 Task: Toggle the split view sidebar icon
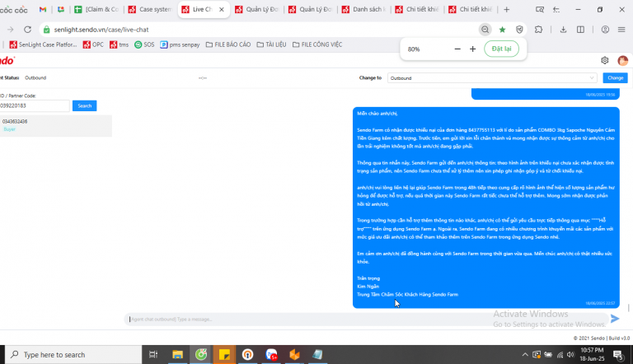tap(580, 30)
